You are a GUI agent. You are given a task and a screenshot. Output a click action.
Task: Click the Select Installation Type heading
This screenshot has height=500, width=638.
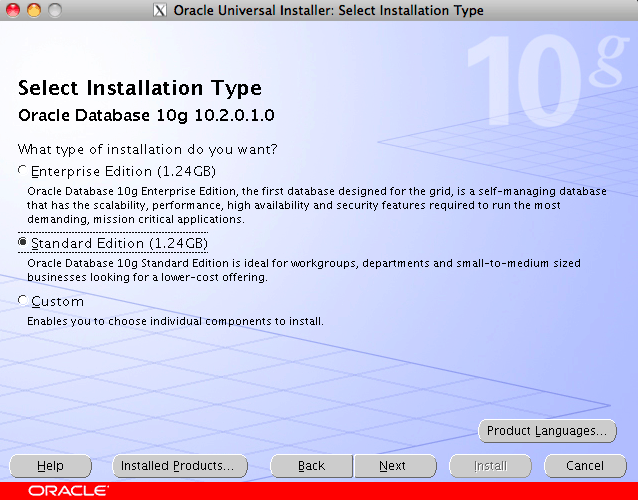pyautogui.click(x=140, y=88)
